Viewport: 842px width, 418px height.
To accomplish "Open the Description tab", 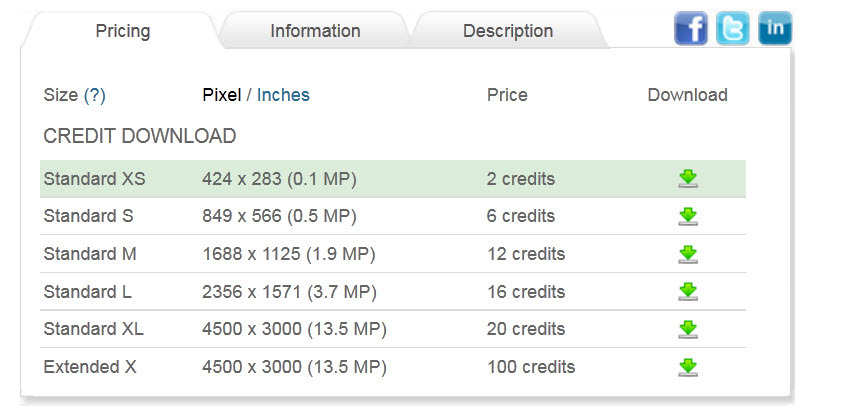I will click(x=507, y=31).
